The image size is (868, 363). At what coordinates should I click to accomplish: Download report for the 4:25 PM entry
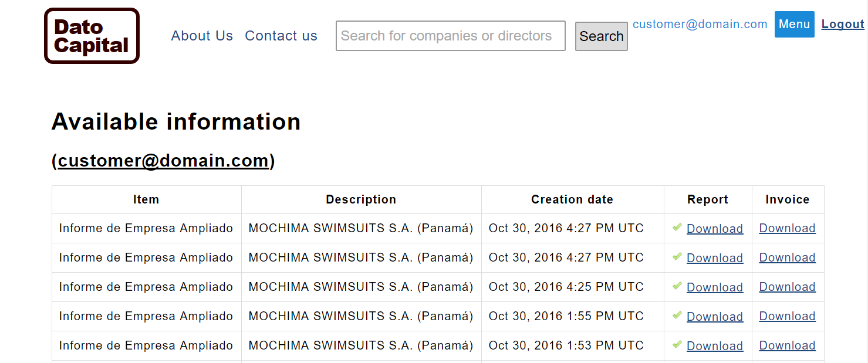coord(715,287)
